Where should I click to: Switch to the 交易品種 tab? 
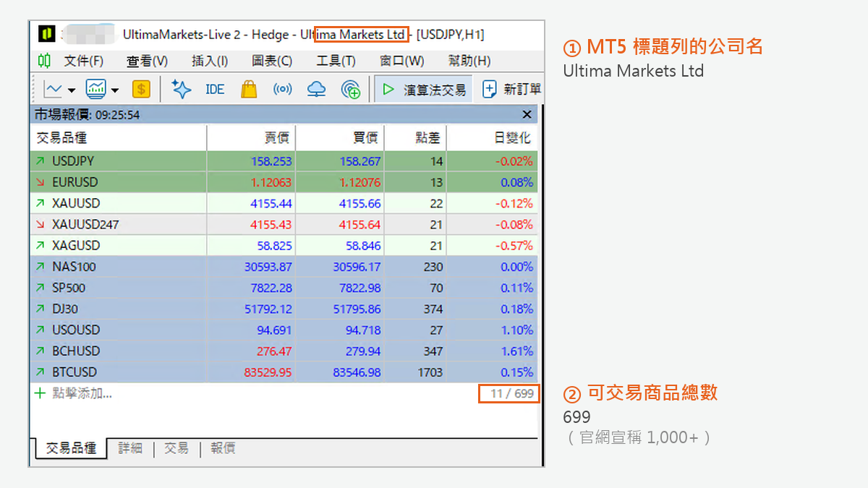click(x=70, y=448)
